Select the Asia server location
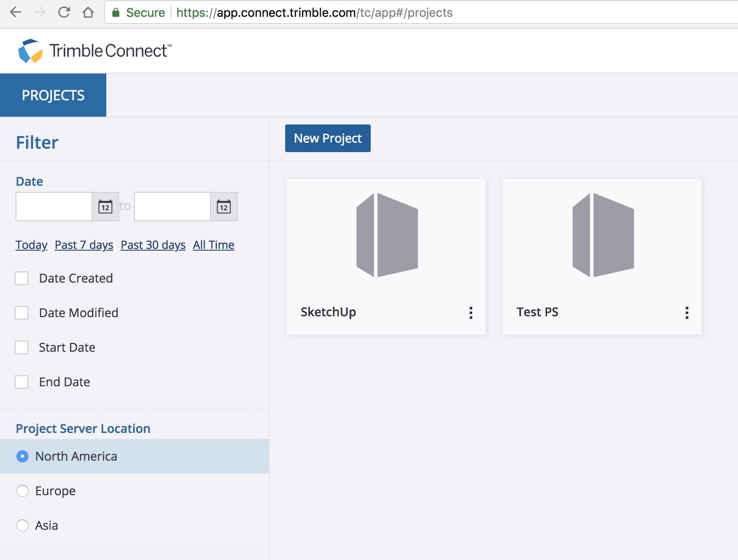Image resolution: width=738 pixels, height=560 pixels. (22, 525)
